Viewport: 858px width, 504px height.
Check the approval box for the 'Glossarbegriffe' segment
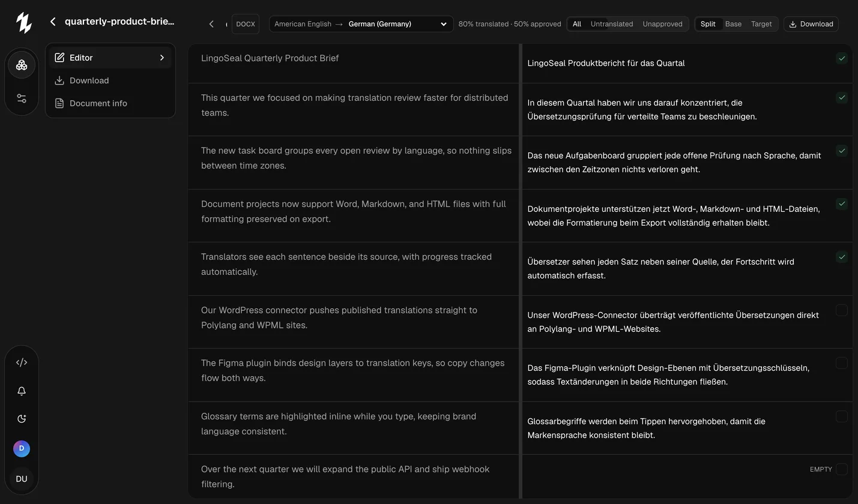coord(842,416)
